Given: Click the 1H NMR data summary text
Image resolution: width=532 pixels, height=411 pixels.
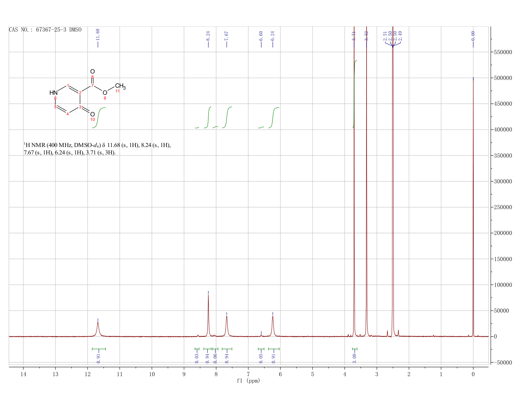Looking at the screenshot, I should coord(97,149).
